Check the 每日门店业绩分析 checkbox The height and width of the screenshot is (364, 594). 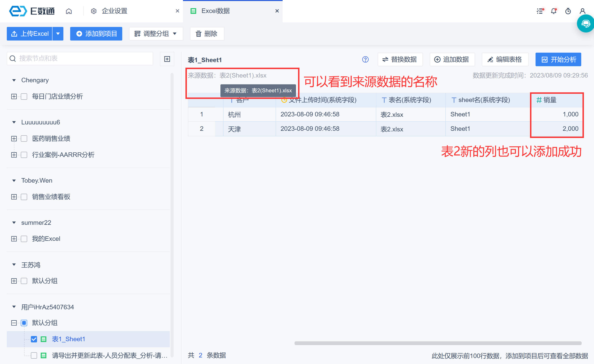(24, 97)
